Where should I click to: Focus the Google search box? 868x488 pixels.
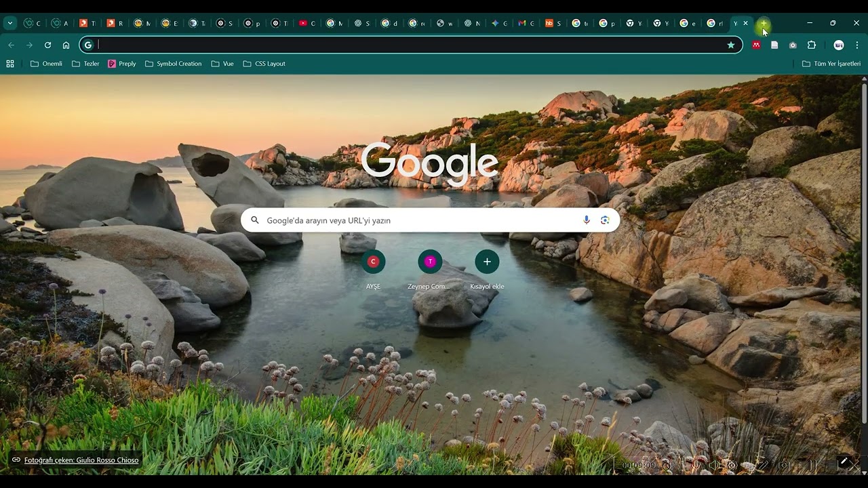(430, 220)
